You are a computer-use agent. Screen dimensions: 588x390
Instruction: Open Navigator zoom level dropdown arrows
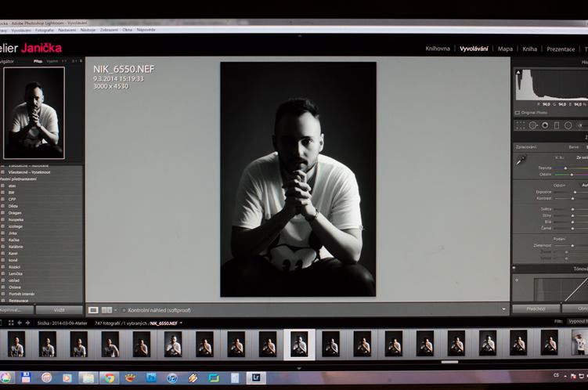81,61
